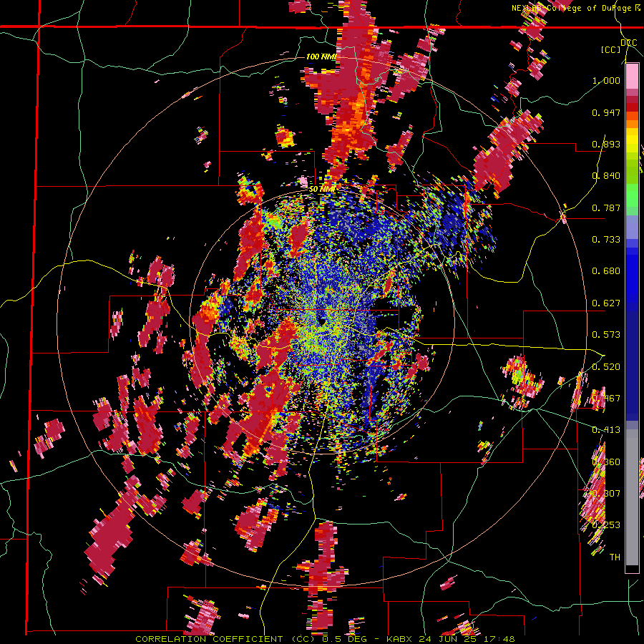Click the black radar site dot at center
Screen dimensions: 644x644
pos(321,321)
